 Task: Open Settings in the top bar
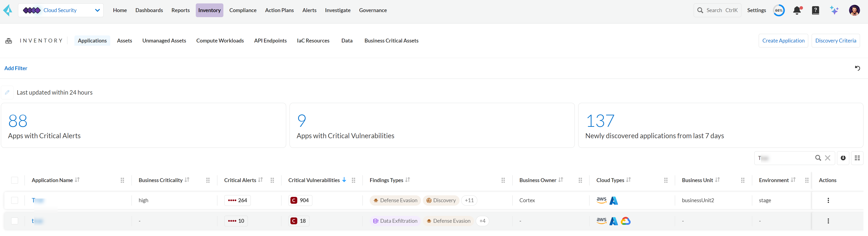(x=756, y=11)
